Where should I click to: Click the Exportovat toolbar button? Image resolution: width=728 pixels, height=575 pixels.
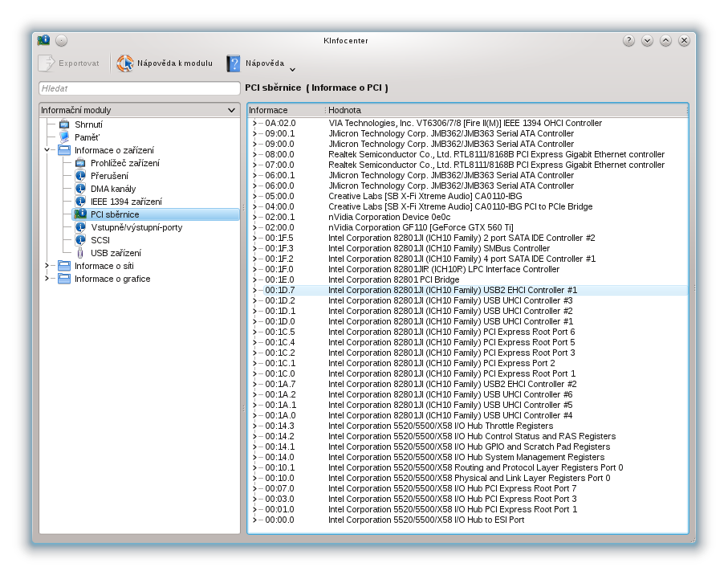pyautogui.click(x=70, y=63)
